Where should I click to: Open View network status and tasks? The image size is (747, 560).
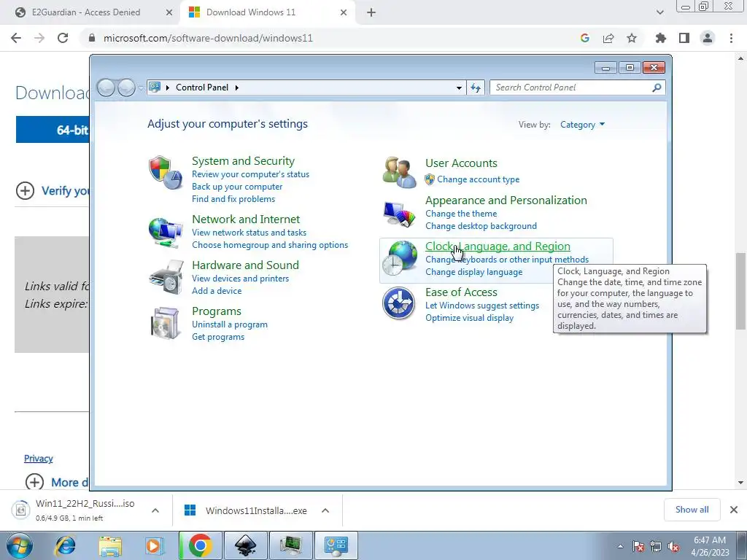(x=249, y=233)
